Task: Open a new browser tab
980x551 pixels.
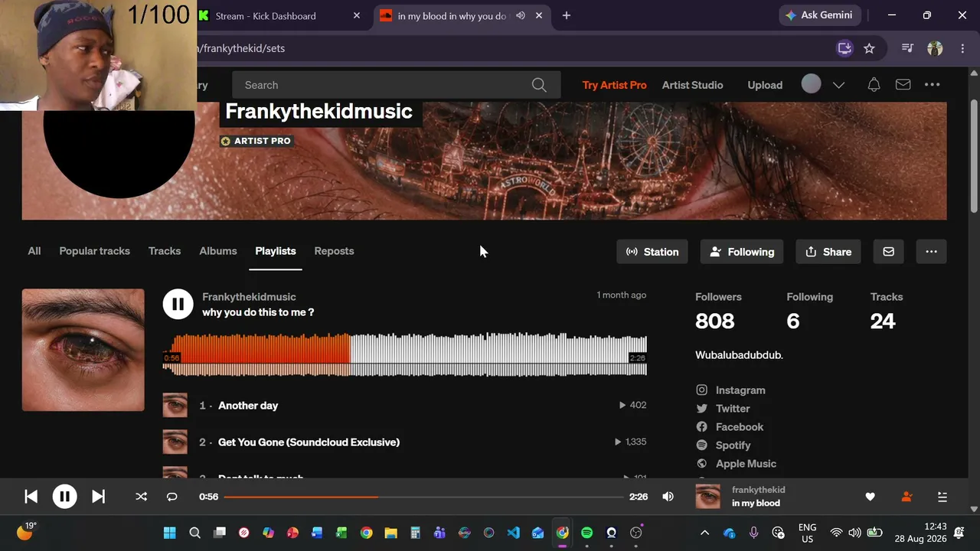Action: click(x=567, y=15)
